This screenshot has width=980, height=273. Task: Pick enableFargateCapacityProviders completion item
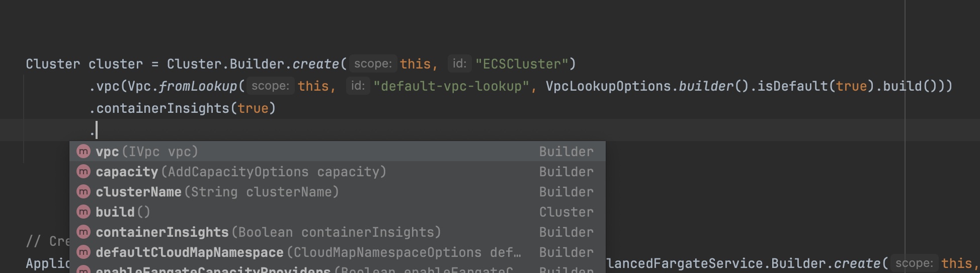point(338,268)
